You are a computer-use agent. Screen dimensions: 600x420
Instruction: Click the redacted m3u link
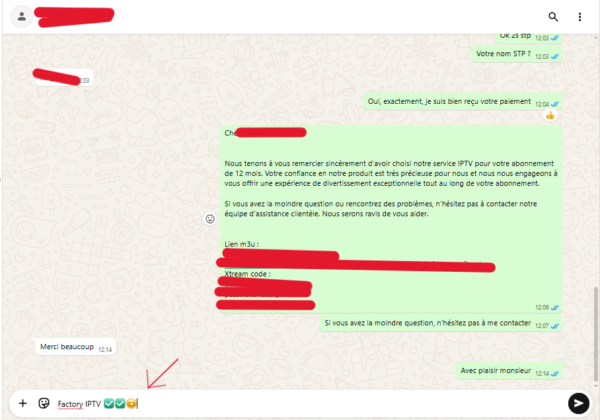[x=356, y=260]
